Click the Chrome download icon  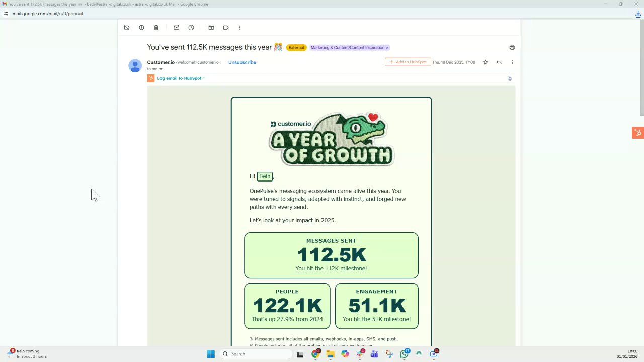pyautogui.click(x=638, y=14)
